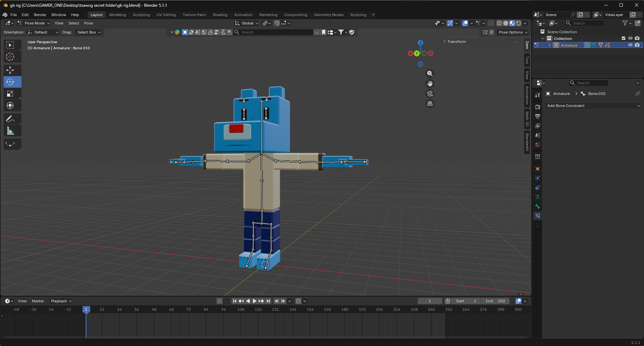Disable Armature in renders camera icon
The image size is (644, 346).
click(x=637, y=45)
